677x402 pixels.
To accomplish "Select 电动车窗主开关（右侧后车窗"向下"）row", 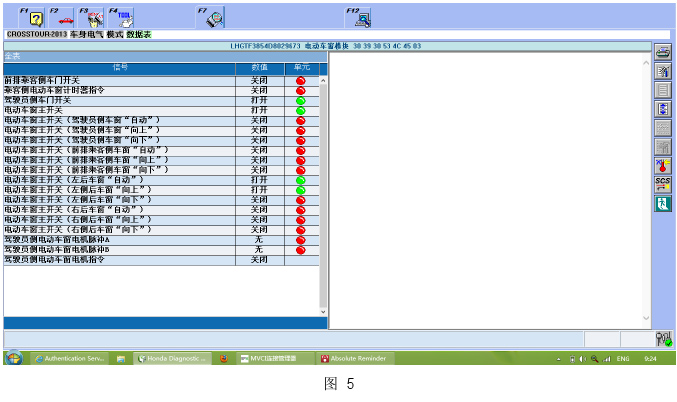I will [x=161, y=230].
